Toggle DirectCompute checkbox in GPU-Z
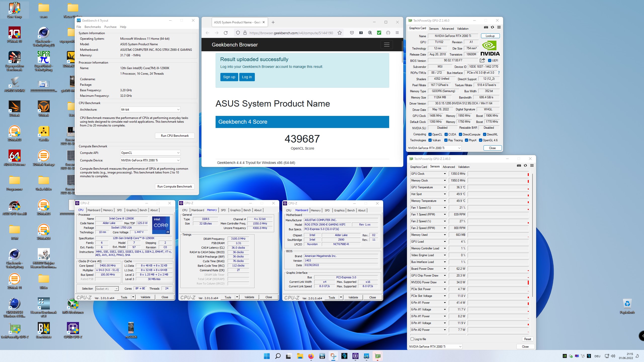Screen dimensions: 644x362 (460, 134)
